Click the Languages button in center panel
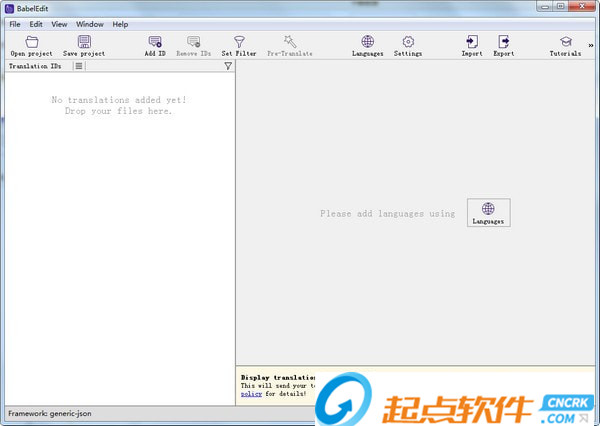 (x=489, y=213)
